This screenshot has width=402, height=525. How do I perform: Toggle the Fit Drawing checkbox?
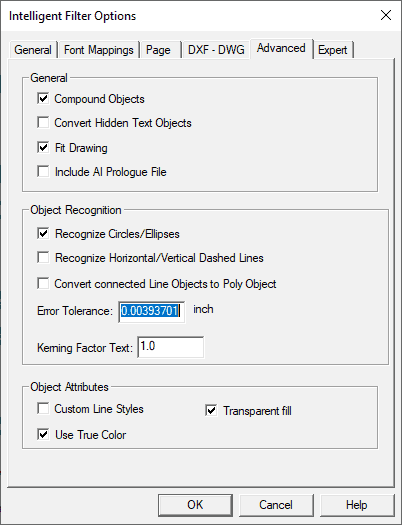pos(43,147)
